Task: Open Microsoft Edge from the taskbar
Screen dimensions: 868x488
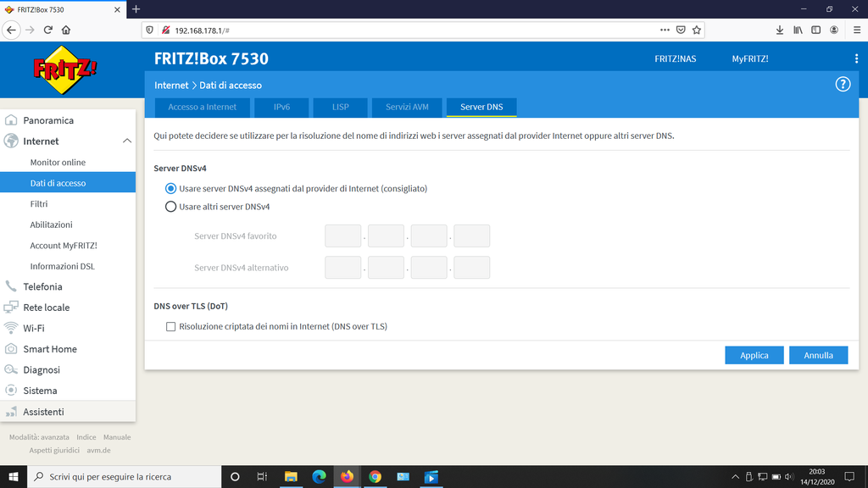Action: click(x=319, y=476)
